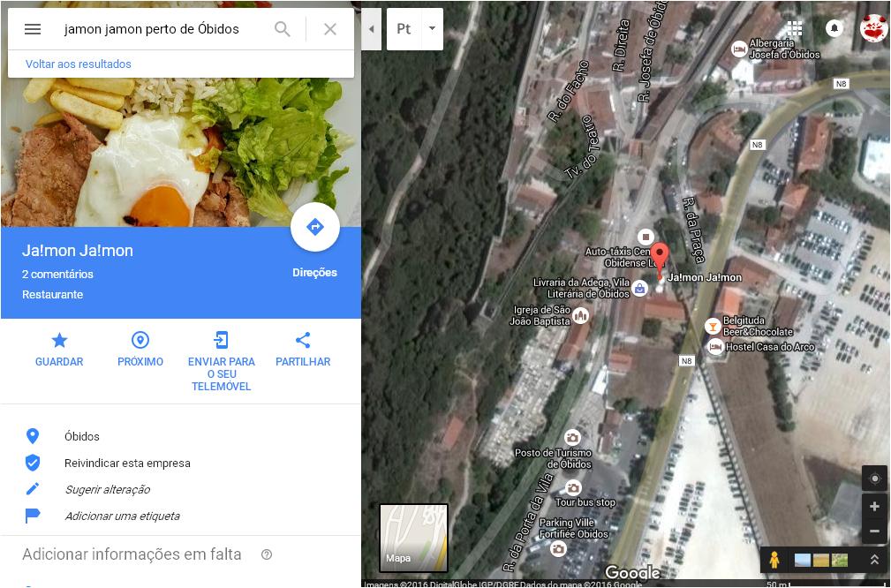Click the 'Tv. do Teatro' street label
891x588 pixels.
point(584,147)
